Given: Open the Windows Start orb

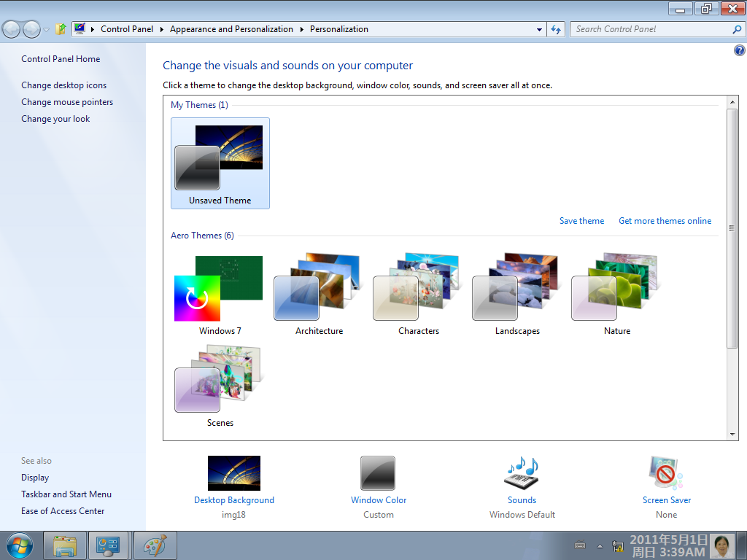Looking at the screenshot, I should pos(20,545).
